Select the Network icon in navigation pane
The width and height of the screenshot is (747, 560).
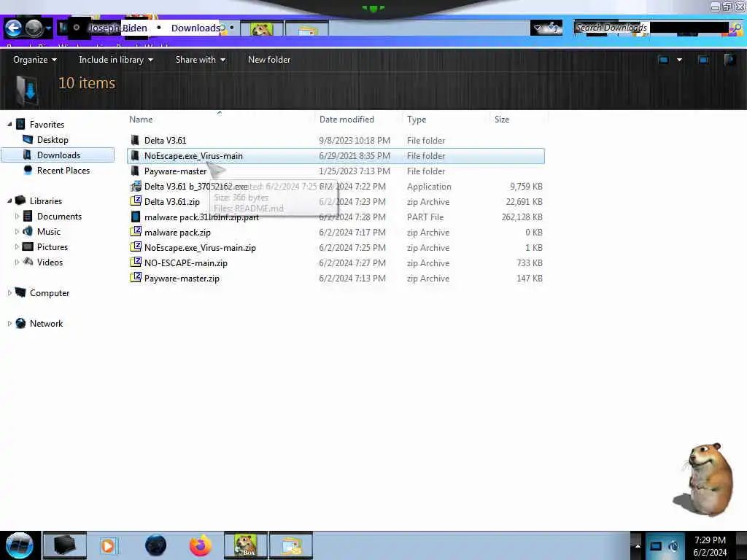point(20,323)
